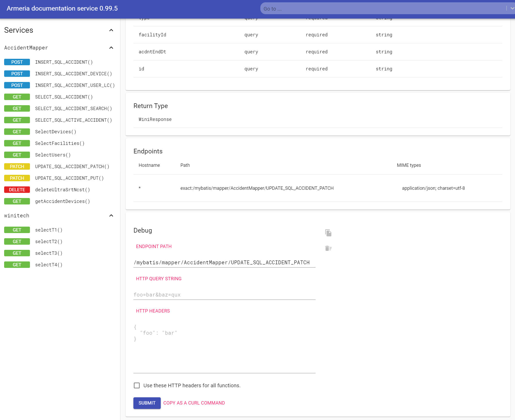Click the PATCH badge for UPDATE_SQL_ACCIDENT_PUT
This screenshot has height=420, width=515.
[x=17, y=178]
